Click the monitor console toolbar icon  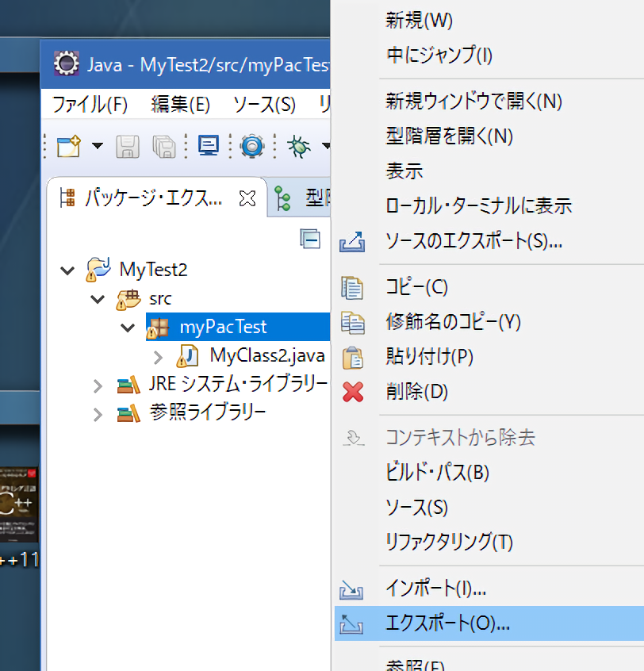coord(209,146)
